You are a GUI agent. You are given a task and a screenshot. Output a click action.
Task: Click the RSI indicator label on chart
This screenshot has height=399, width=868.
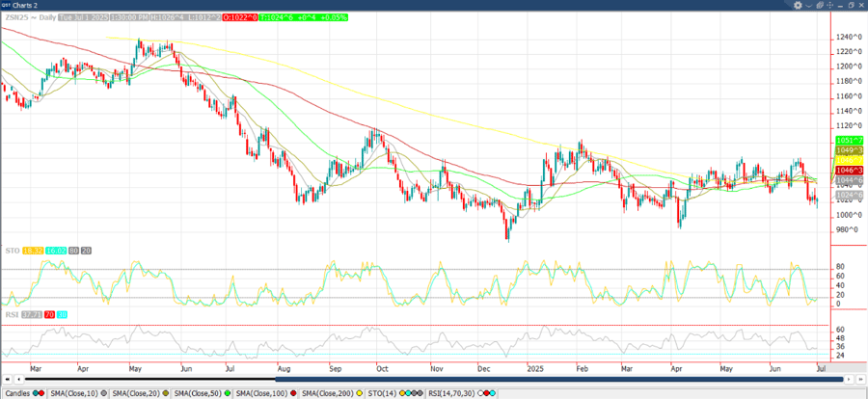10,315
